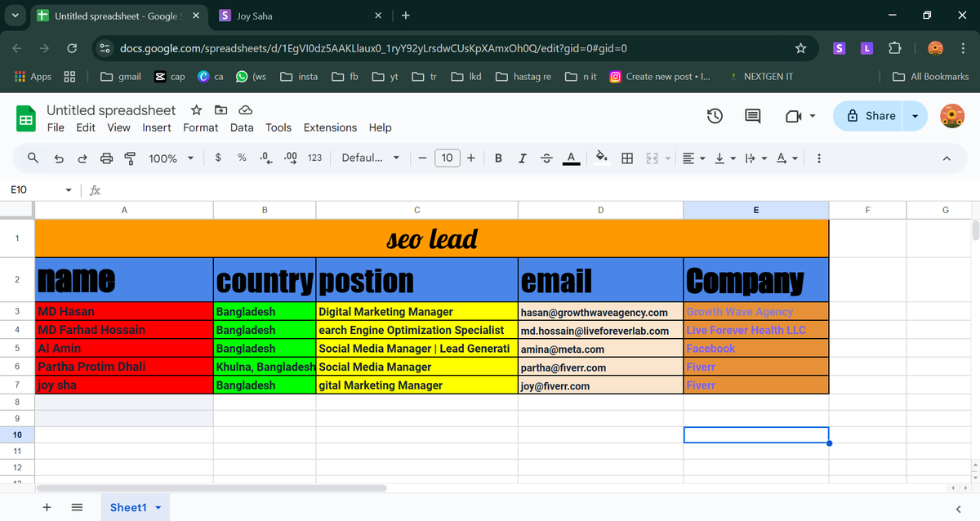Increase decimal places

coord(290,158)
